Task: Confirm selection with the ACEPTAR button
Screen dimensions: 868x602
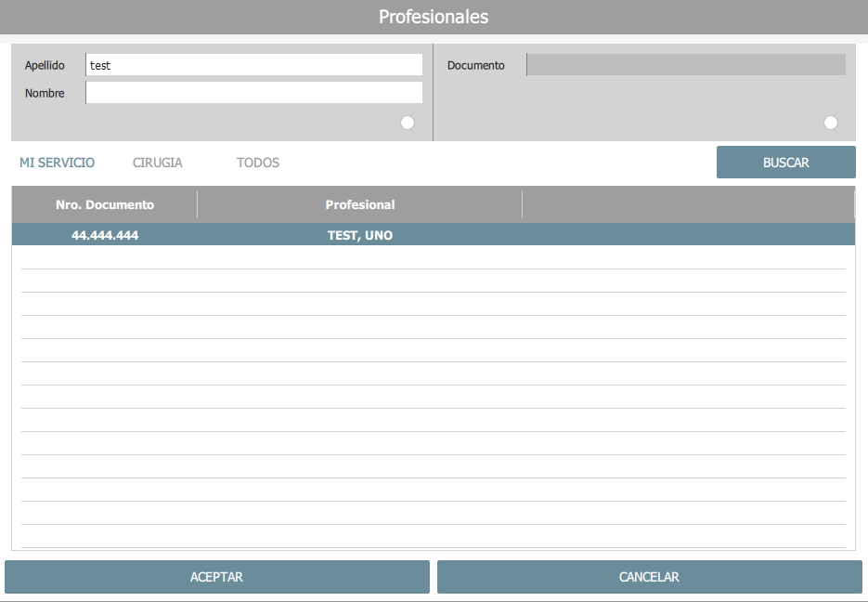Action: (x=216, y=577)
